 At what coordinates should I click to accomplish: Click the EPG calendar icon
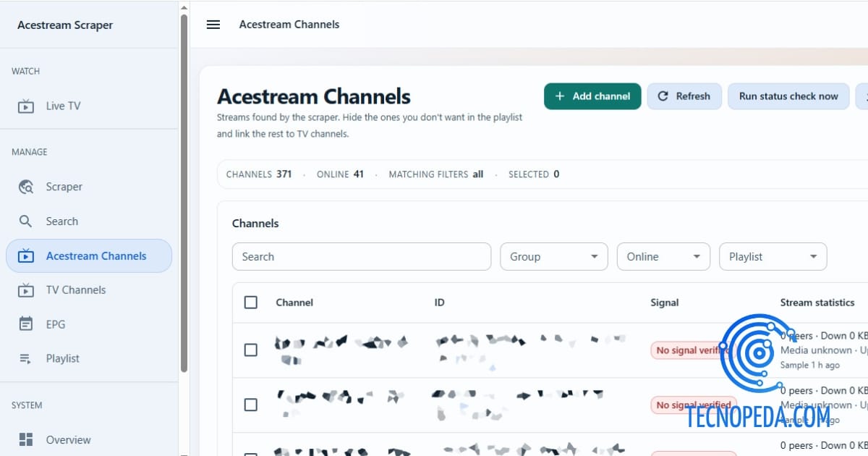[x=26, y=324]
